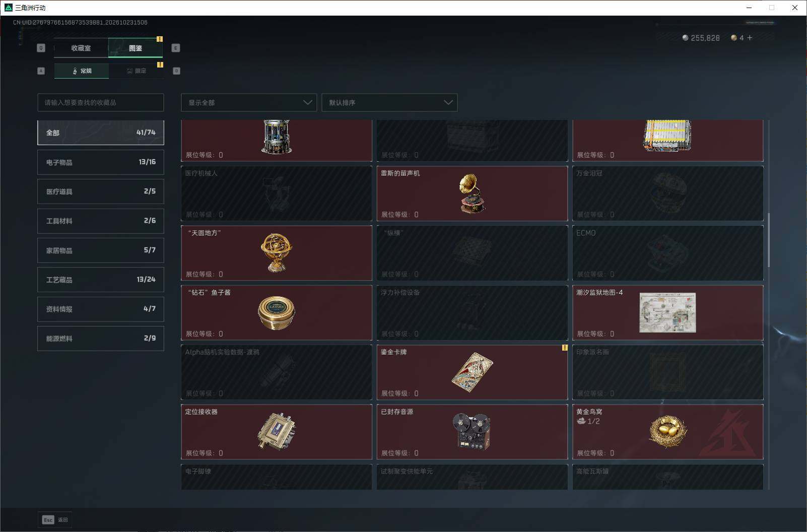Viewport: 807px width, 532px height.
Task: Select the 工艺藏品 category
Action: coord(101,280)
